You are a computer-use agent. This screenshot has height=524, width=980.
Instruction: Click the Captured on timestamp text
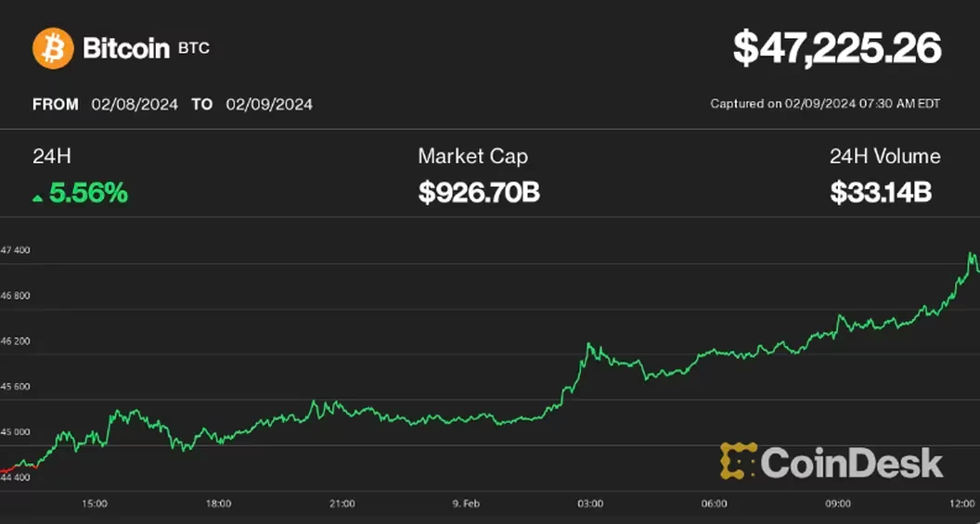[x=825, y=104]
